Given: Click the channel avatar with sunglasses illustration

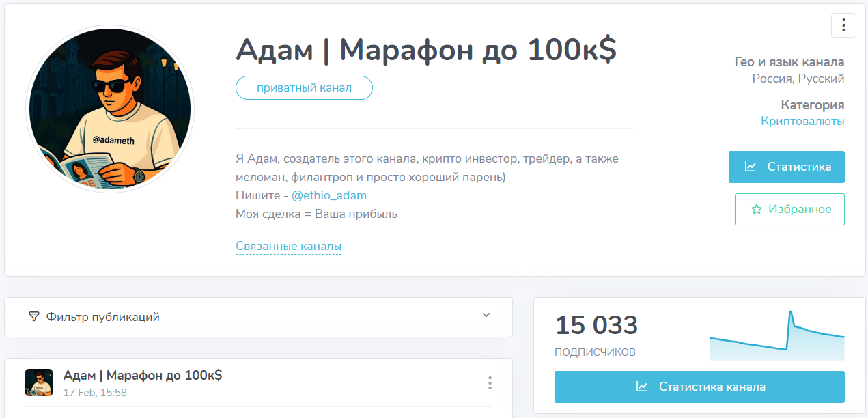Looking at the screenshot, I should click(x=109, y=108).
